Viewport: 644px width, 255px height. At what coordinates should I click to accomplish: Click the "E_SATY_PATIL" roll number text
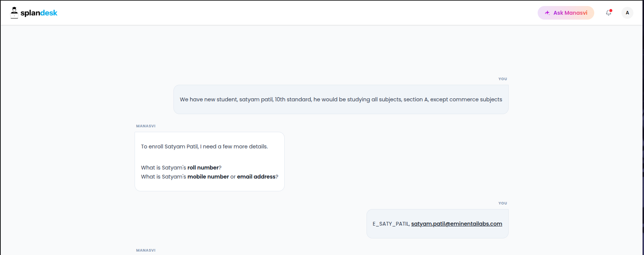[x=391, y=224]
